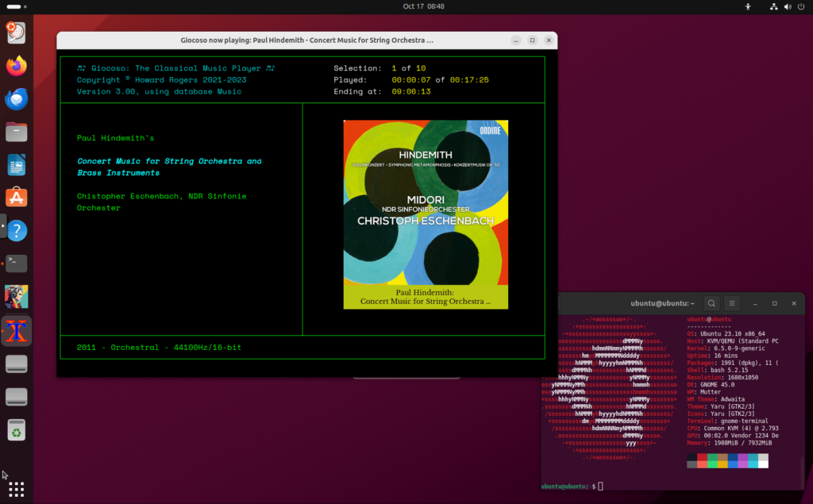Click the network status icon in top bar
Image resolution: width=813 pixels, height=504 pixels.
coord(773,6)
